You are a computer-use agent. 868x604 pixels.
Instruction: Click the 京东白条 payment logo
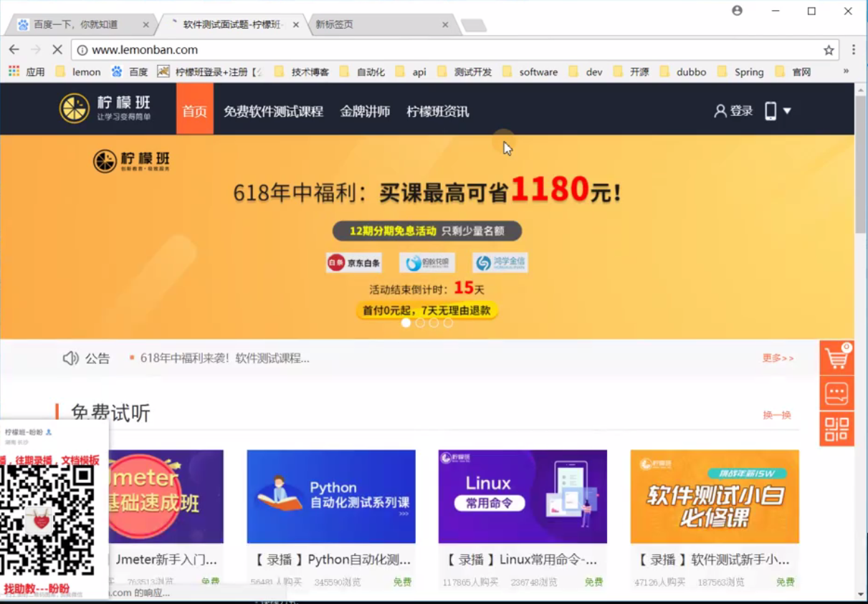pyautogui.click(x=354, y=263)
